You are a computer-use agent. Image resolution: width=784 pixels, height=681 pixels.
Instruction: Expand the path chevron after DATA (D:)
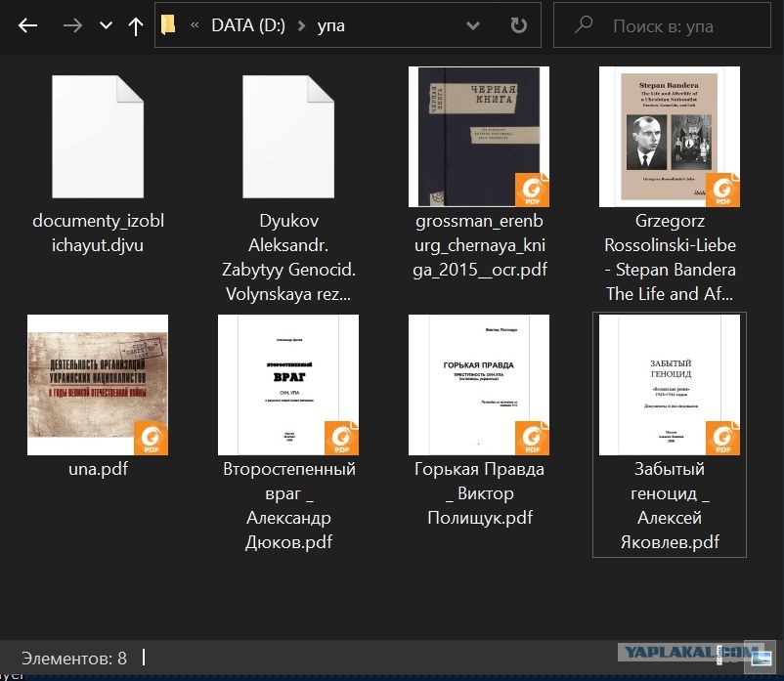301,25
